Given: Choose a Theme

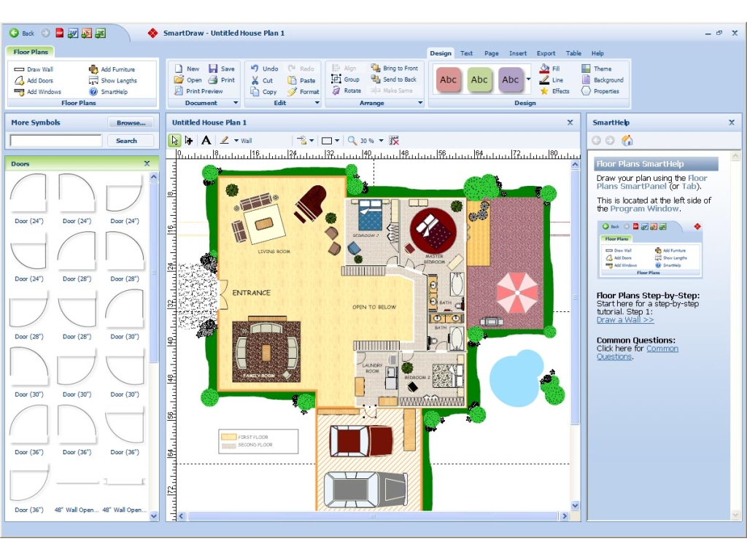Looking at the screenshot, I should coord(597,69).
